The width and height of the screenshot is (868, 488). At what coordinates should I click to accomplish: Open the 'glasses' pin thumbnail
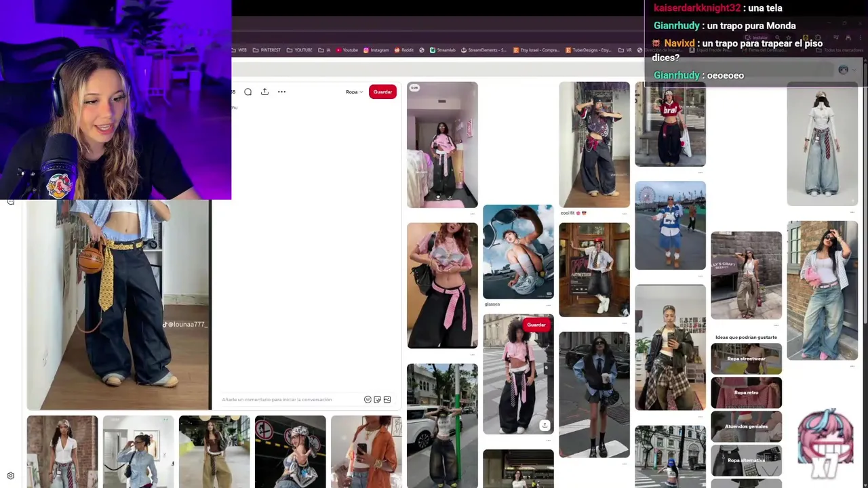518,251
